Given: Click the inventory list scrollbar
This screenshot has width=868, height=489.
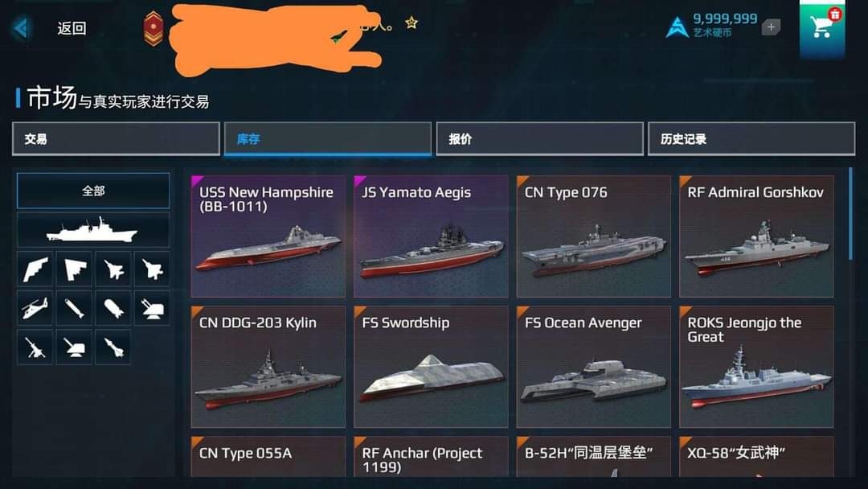Looking at the screenshot, I should point(850,215).
